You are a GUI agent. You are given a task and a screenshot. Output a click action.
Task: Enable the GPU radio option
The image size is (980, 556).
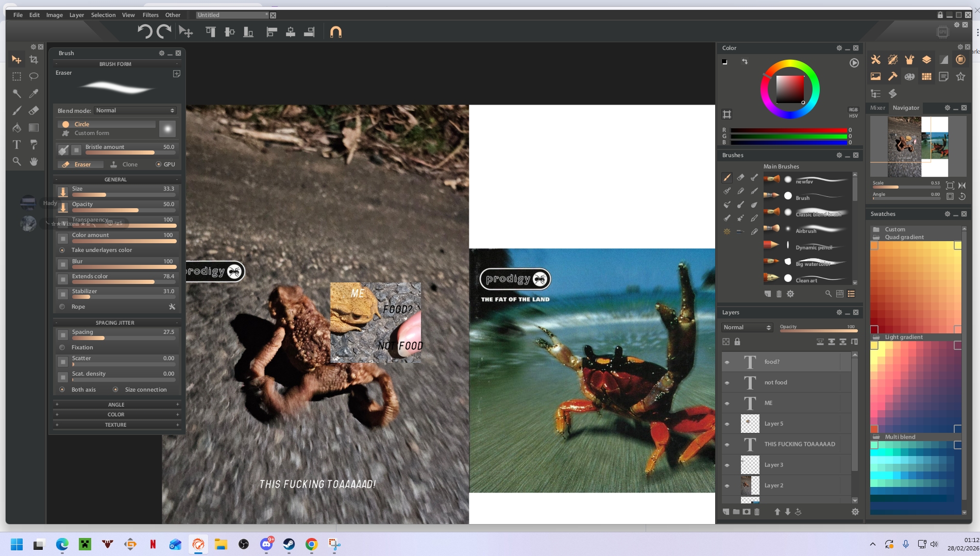[x=159, y=164]
